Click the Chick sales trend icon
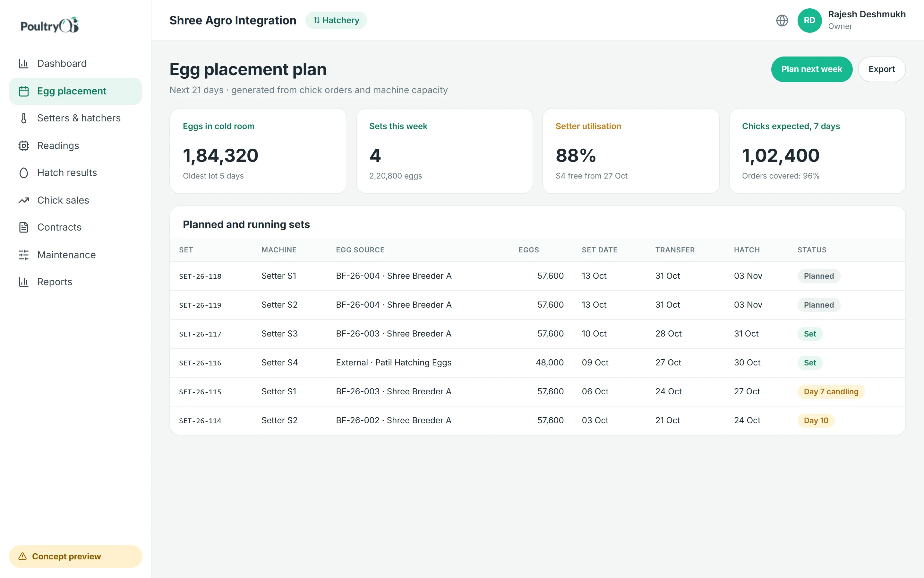This screenshot has width=924, height=578. [24, 200]
